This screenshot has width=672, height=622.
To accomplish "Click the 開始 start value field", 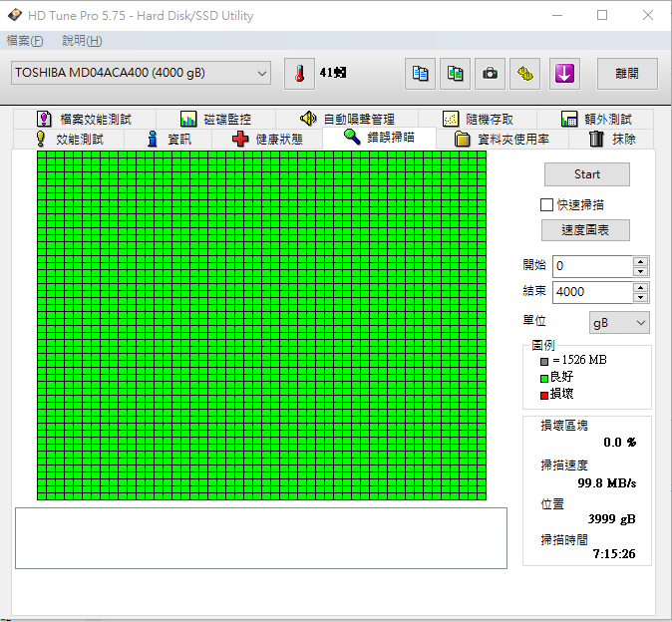I will coord(592,266).
